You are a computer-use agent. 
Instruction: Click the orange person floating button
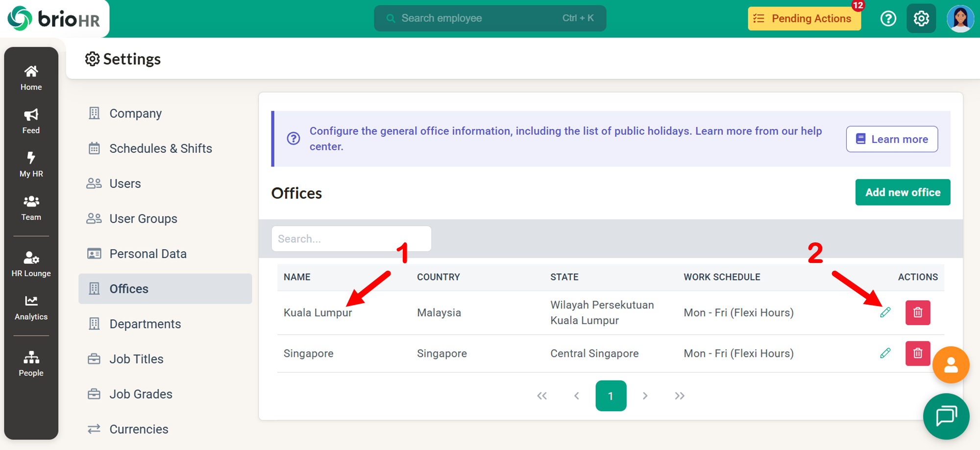(951, 365)
